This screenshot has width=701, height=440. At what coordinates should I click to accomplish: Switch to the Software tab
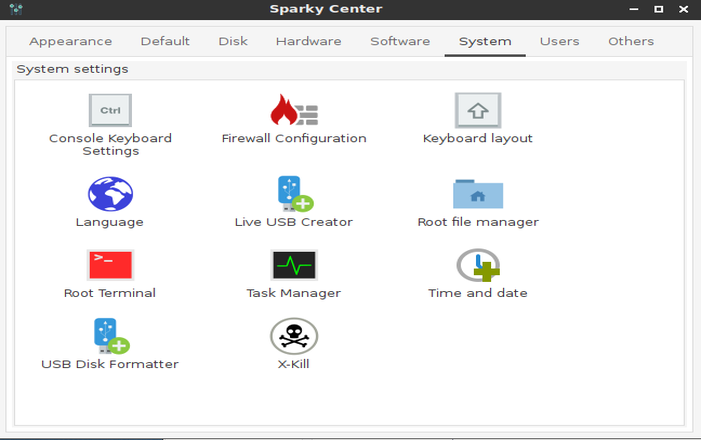400,42
